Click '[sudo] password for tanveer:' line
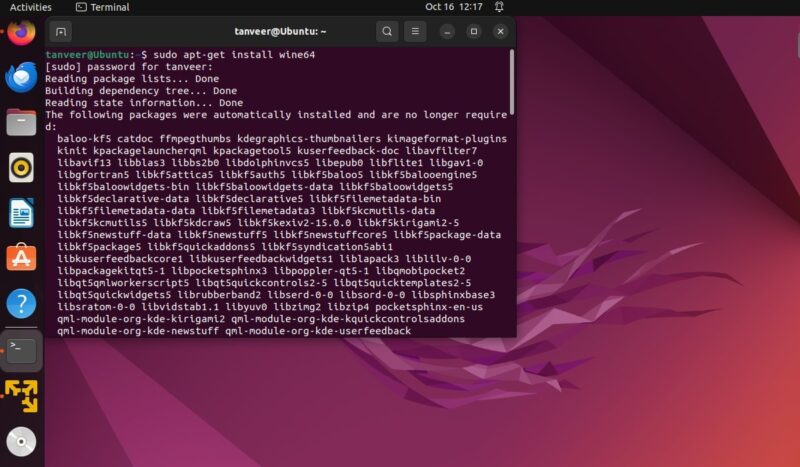Viewport: 800px width, 467px height. point(129,67)
